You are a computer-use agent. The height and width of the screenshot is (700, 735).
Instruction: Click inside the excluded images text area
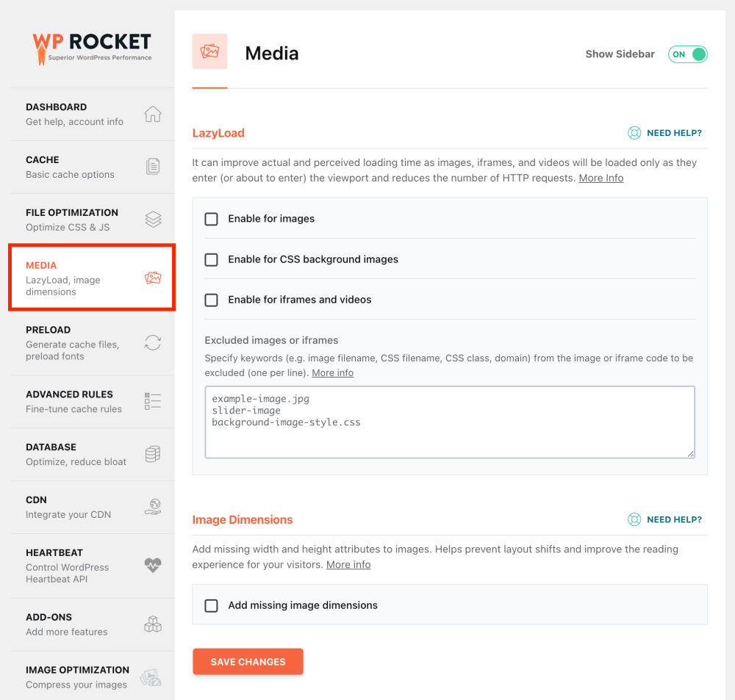(x=449, y=422)
